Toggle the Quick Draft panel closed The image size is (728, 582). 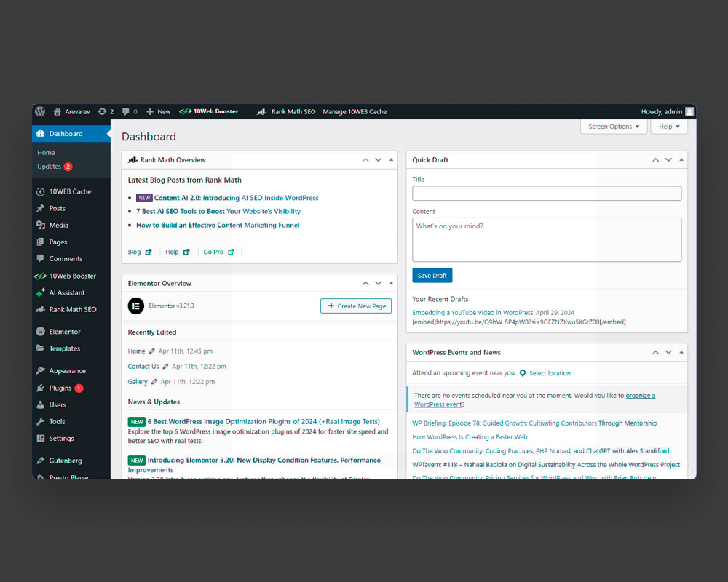[x=681, y=160]
